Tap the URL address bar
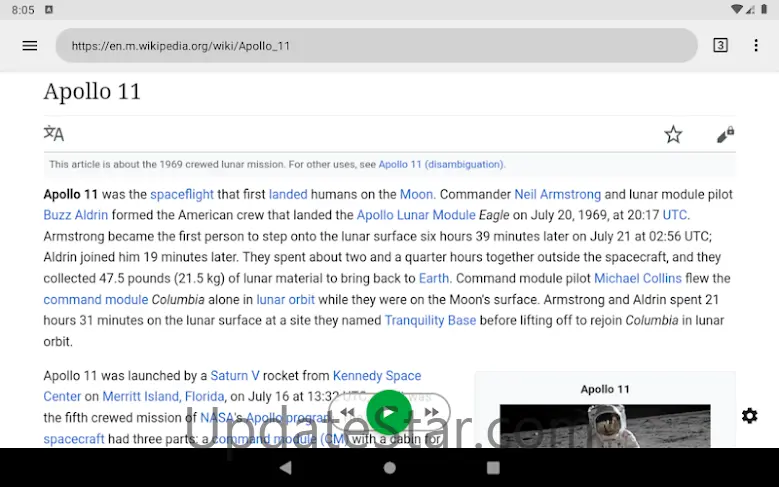779x487 pixels. (x=377, y=46)
